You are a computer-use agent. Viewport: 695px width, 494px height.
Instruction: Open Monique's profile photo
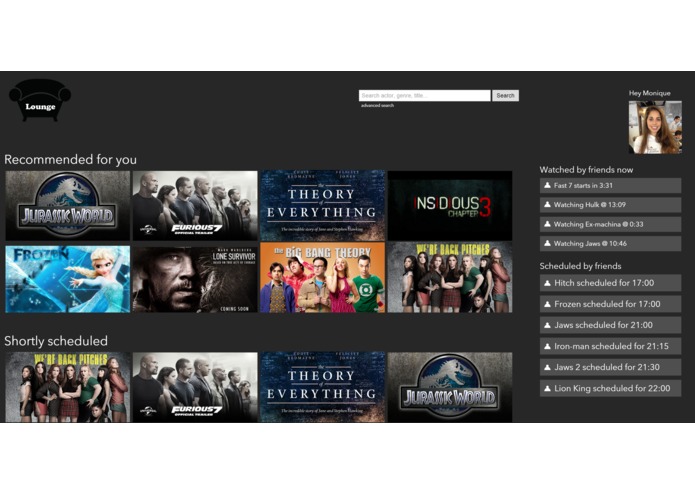[655, 127]
